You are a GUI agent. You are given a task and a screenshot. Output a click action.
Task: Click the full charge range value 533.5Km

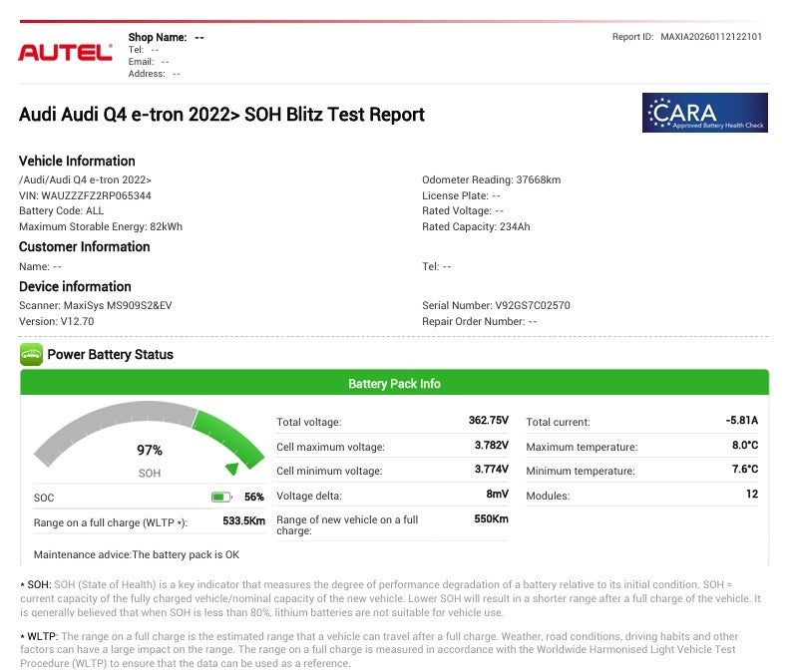(x=243, y=520)
